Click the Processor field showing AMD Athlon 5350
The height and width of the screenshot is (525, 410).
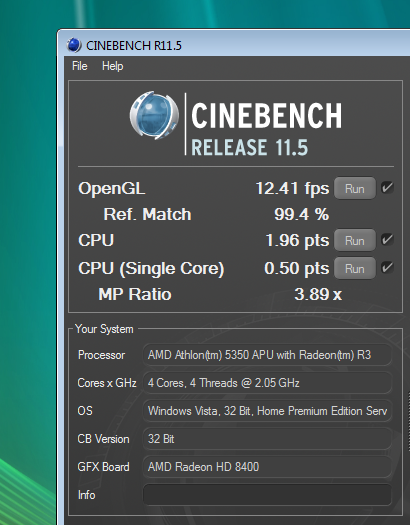tap(267, 355)
